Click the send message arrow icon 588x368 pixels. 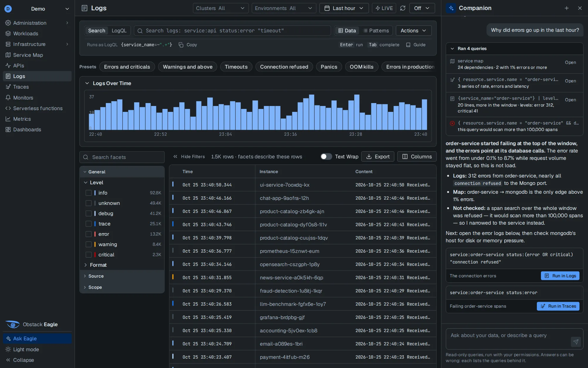coord(576,342)
